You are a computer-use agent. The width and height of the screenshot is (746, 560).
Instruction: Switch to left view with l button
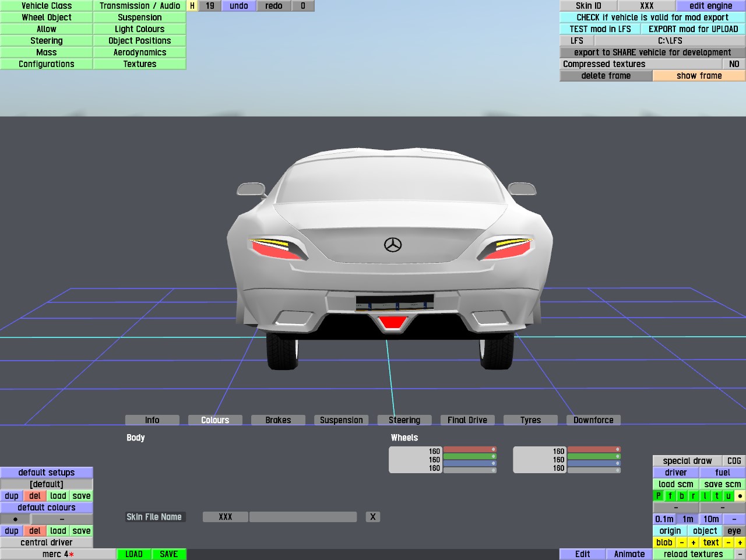[x=705, y=496]
